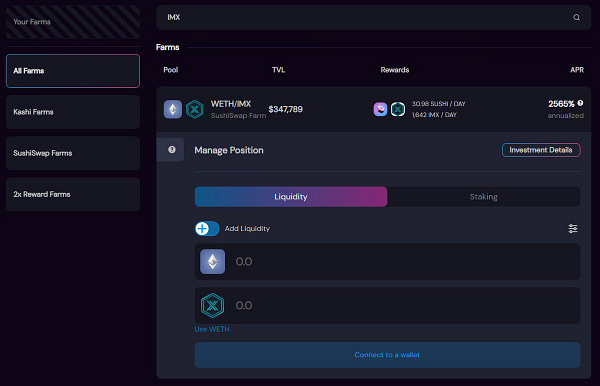The height and width of the screenshot is (386, 600).
Task: Click the IMX reward token icon
Action: (398, 109)
